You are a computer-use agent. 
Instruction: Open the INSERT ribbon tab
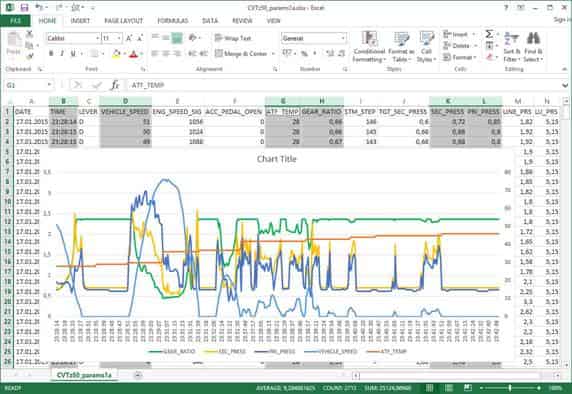tap(80, 21)
